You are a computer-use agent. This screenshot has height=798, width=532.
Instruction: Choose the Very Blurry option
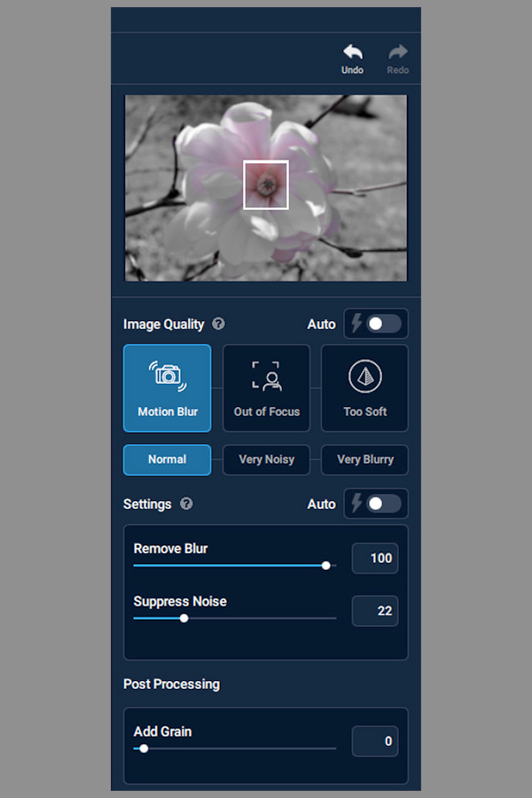click(x=364, y=459)
